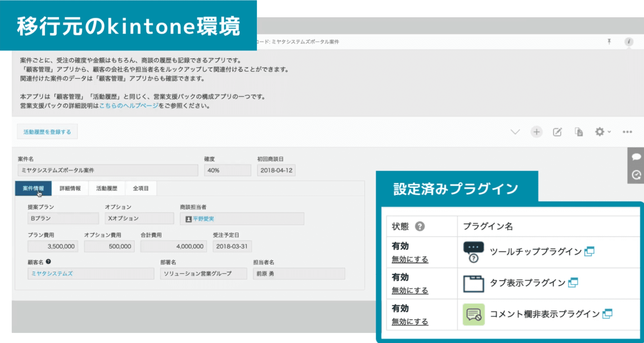Click the ツールチッププラグイン name text
The height and width of the screenshot is (343, 644).
(536, 252)
